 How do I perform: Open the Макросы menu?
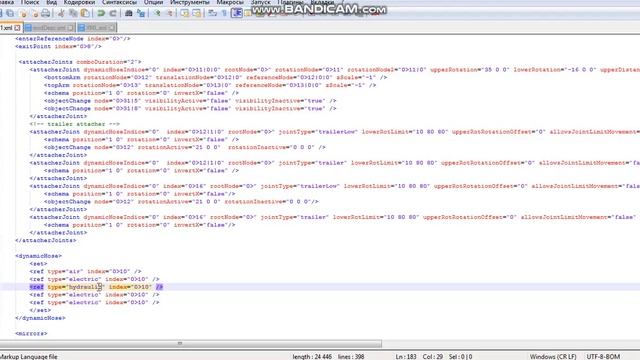(x=230, y=2)
